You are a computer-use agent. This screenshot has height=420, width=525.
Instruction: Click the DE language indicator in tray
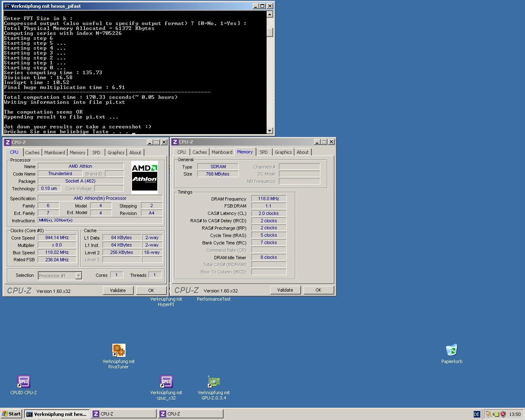pyautogui.click(x=477, y=414)
